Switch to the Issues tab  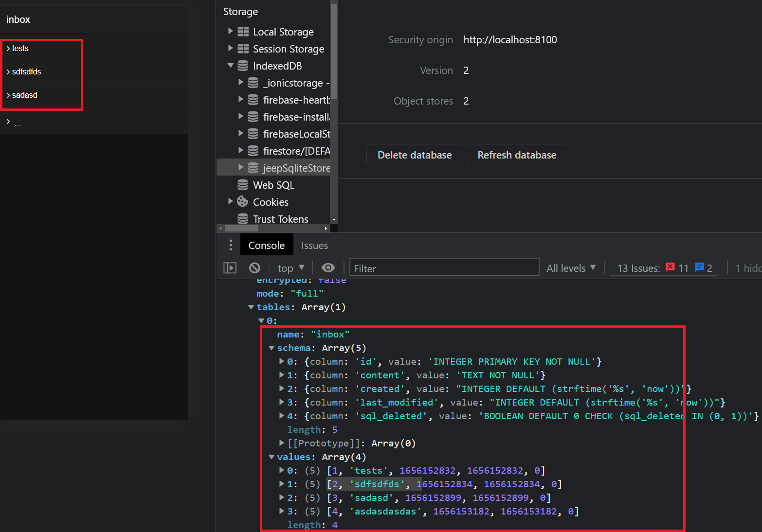coord(314,245)
